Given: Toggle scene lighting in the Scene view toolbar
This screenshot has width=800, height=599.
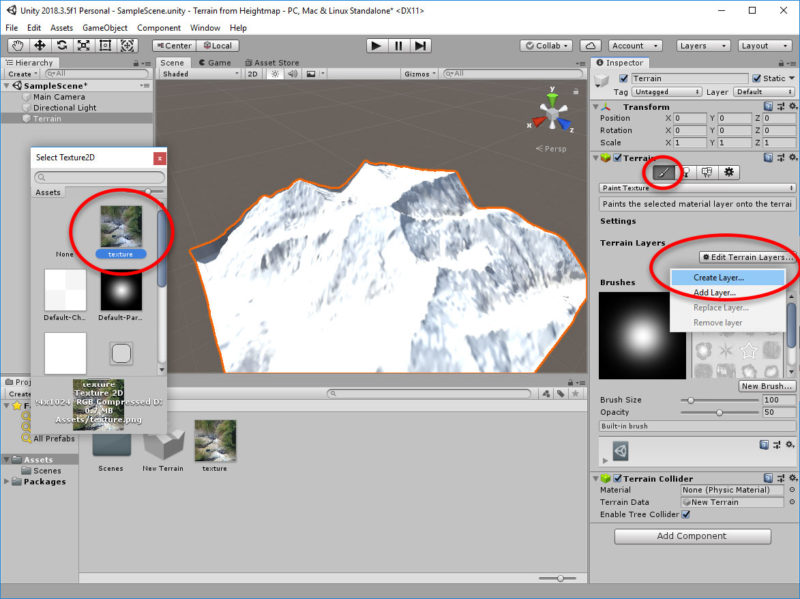Looking at the screenshot, I should point(274,75).
